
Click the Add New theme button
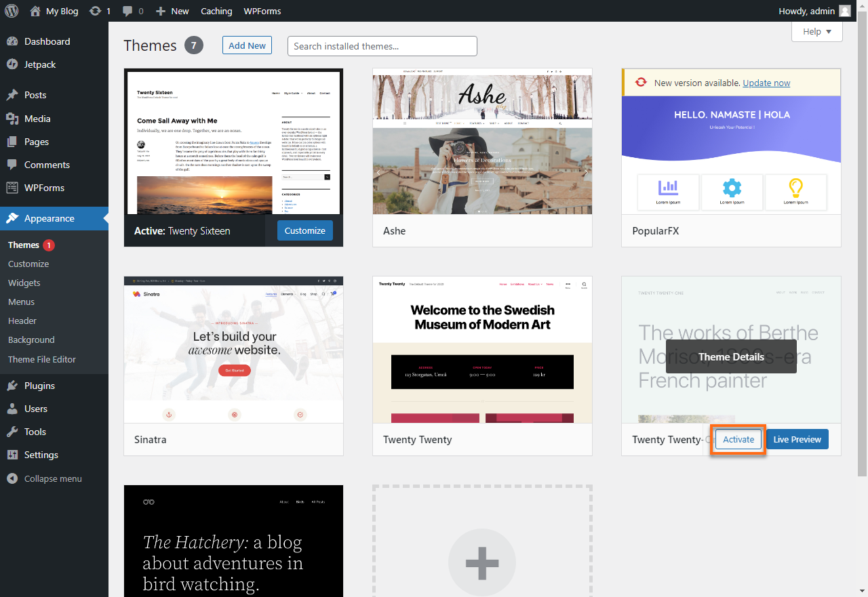pyautogui.click(x=247, y=45)
